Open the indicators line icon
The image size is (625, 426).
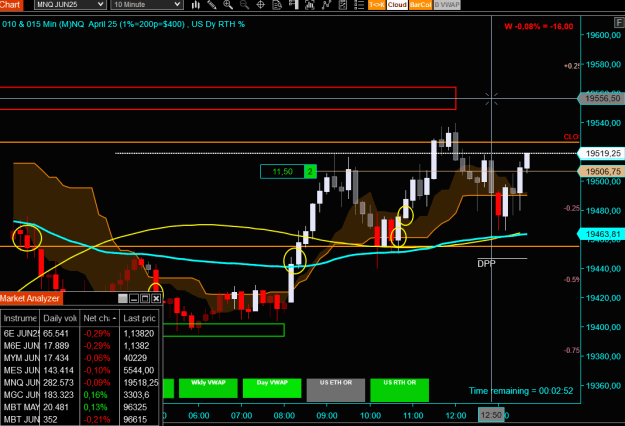326,4
